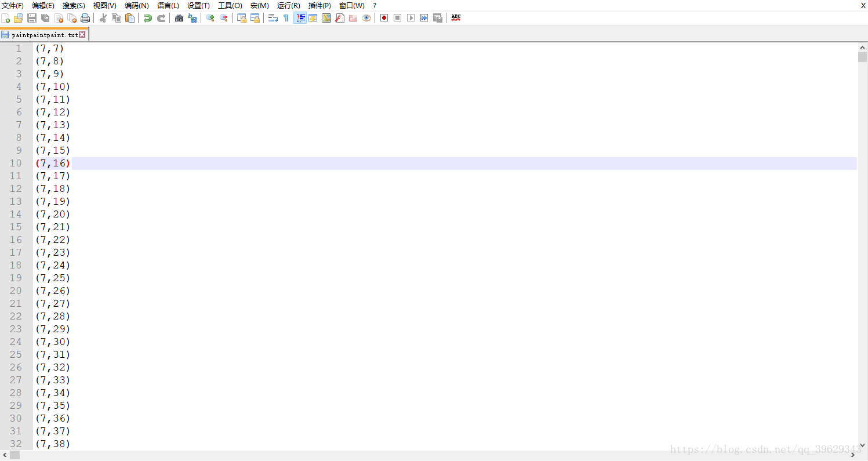Open the ? help menu
Image resolution: width=868 pixels, height=461 pixels.
(x=375, y=5)
